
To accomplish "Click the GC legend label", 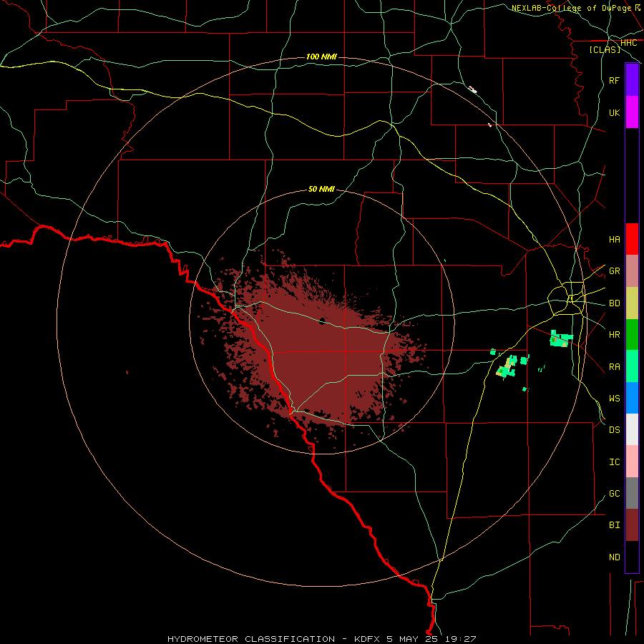I will [614, 493].
